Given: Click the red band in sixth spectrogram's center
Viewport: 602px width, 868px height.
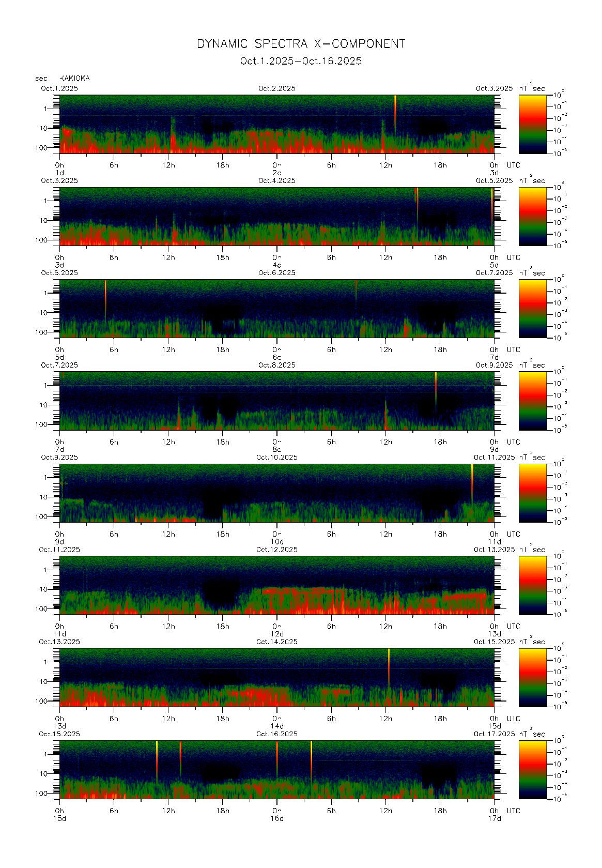Looking at the screenshot, I should point(300,591).
